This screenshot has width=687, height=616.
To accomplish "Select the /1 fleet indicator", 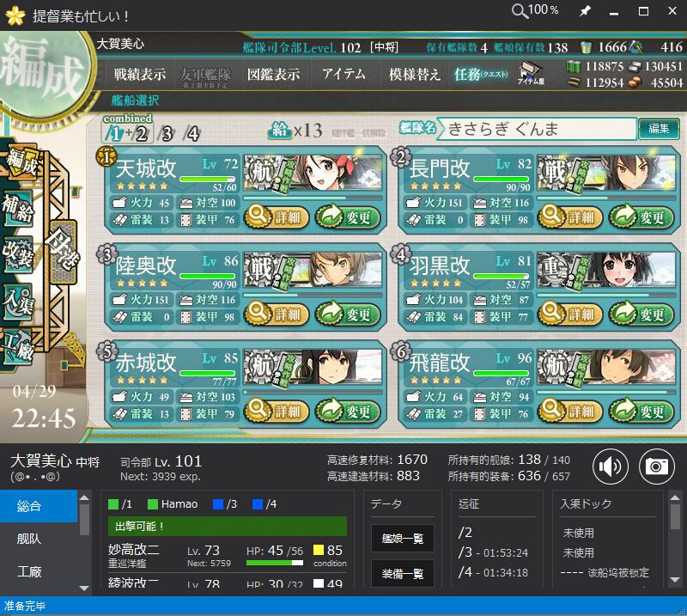I will [119, 503].
